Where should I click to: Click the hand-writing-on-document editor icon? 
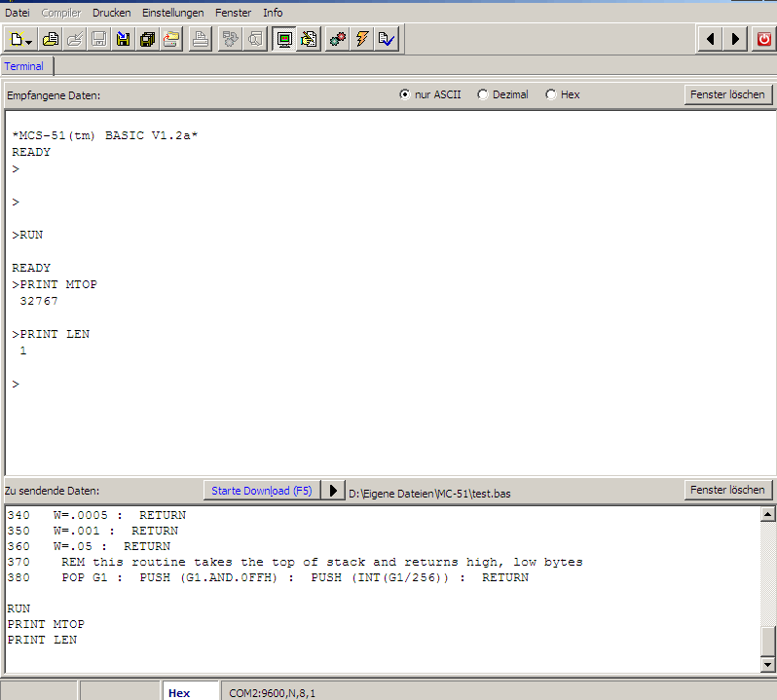point(309,39)
